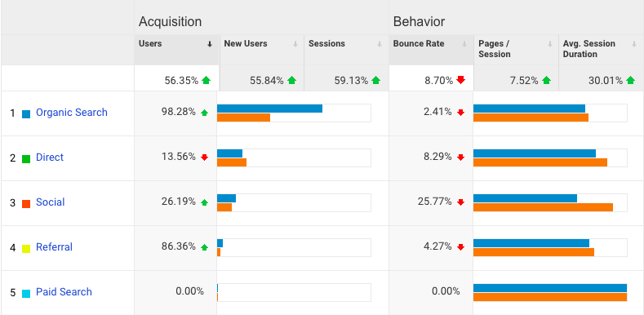The width and height of the screenshot is (644, 315).
Task: Open the Direct channel link
Action: pyautogui.click(x=50, y=157)
